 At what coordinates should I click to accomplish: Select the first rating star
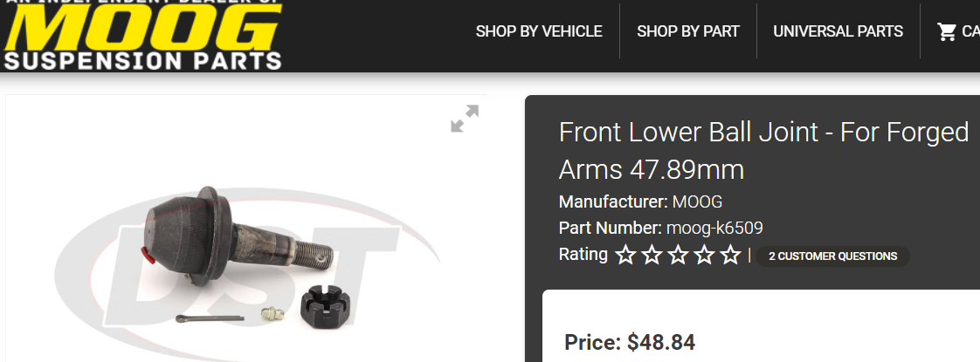pyautogui.click(x=625, y=255)
